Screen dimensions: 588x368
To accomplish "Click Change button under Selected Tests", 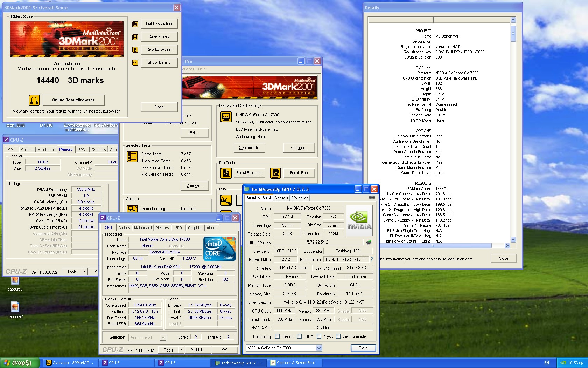I will tap(195, 186).
